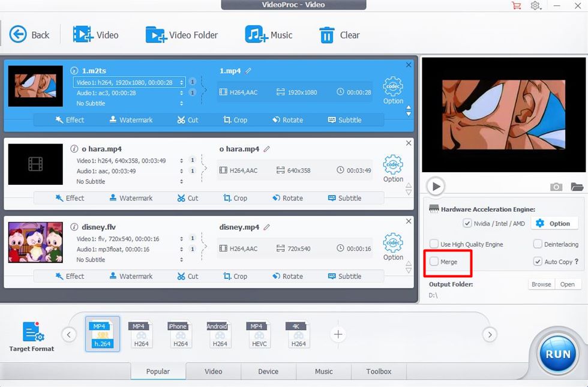Switch to the Video tab
The height and width of the screenshot is (387, 588).
pos(214,371)
